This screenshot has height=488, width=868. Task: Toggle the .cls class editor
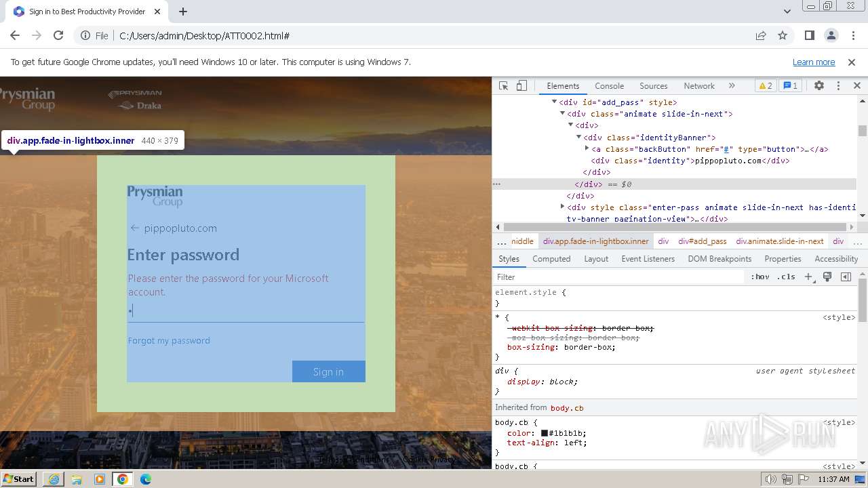pyautogui.click(x=786, y=277)
